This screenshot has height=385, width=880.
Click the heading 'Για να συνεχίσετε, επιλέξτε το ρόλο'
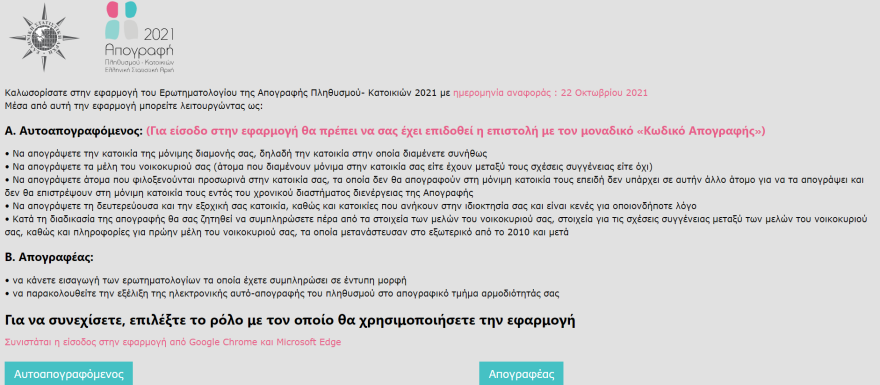[290, 321]
